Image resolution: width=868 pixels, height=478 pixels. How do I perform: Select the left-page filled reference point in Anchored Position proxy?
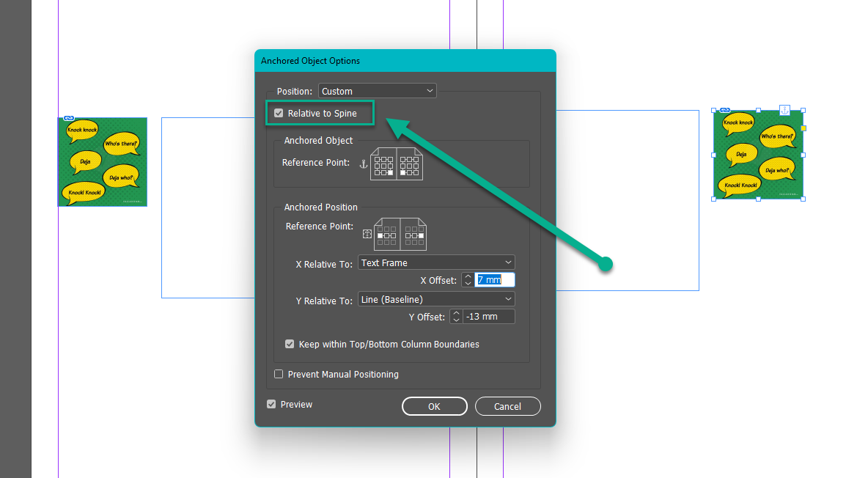(x=380, y=235)
